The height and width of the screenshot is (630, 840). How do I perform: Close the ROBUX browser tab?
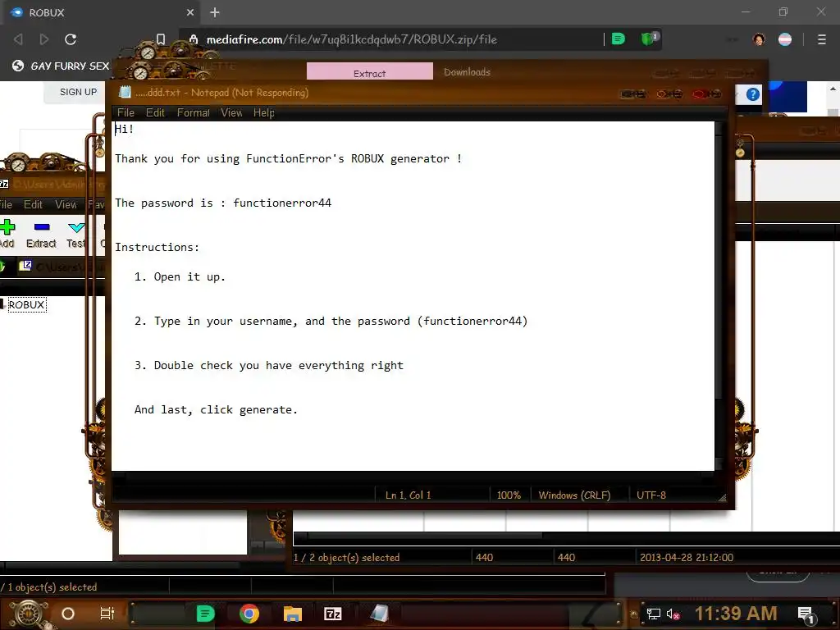(x=190, y=12)
